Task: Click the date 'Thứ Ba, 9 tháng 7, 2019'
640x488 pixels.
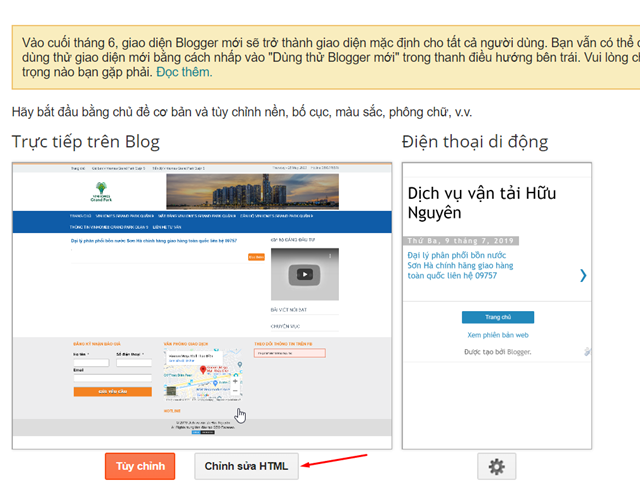Action: pos(461,241)
